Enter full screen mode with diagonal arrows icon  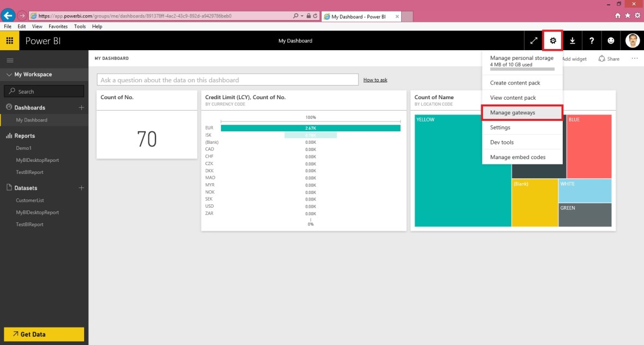coord(534,40)
